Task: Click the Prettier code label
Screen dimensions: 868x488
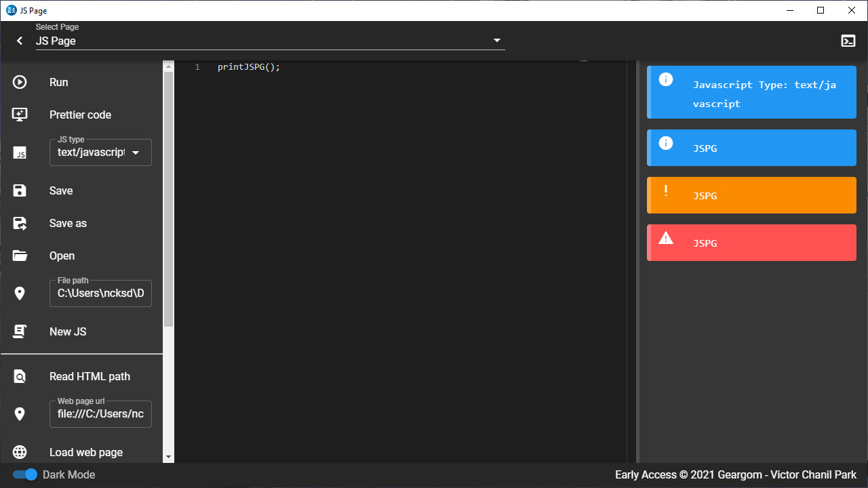Action: click(80, 115)
